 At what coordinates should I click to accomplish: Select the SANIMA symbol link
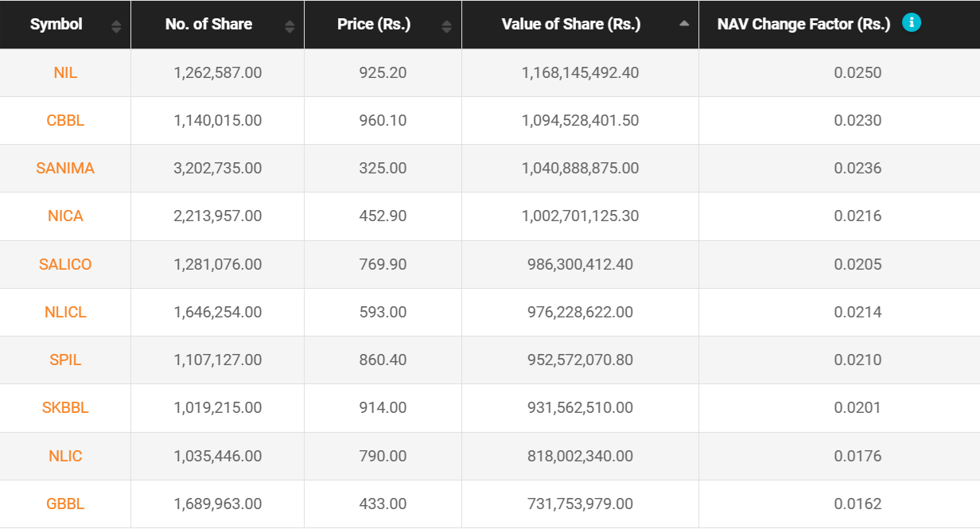[x=65, y=168]
